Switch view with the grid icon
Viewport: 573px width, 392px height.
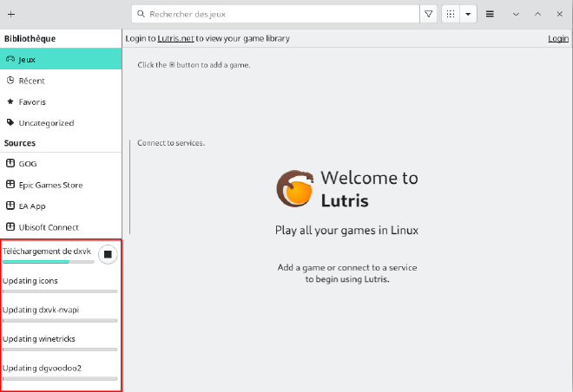point(451,15)
